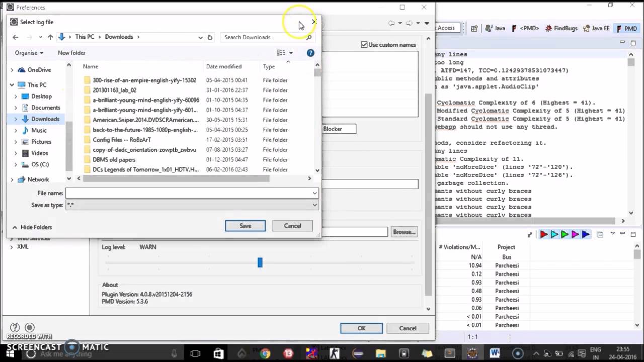Viewport: 644px width, 362px height.
Task: Open the view options dropdown arrow
Action: tap(291, 53)
